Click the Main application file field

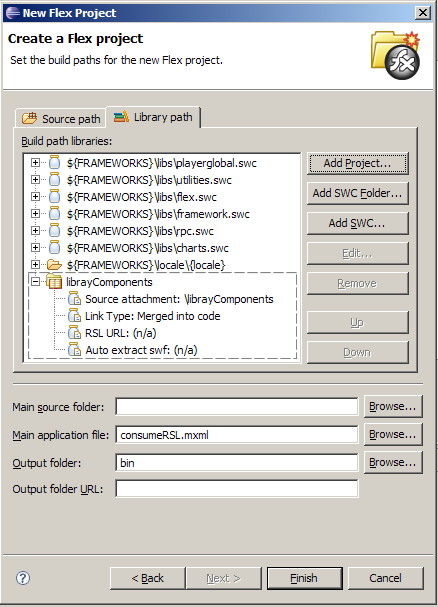(x=237, y=435)
